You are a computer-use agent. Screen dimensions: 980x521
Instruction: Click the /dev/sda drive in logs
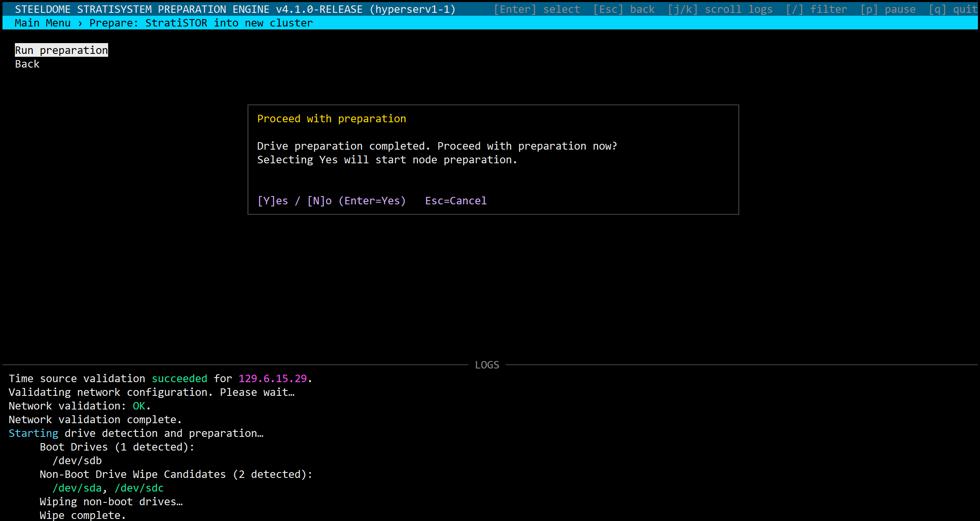coord(77,488)
